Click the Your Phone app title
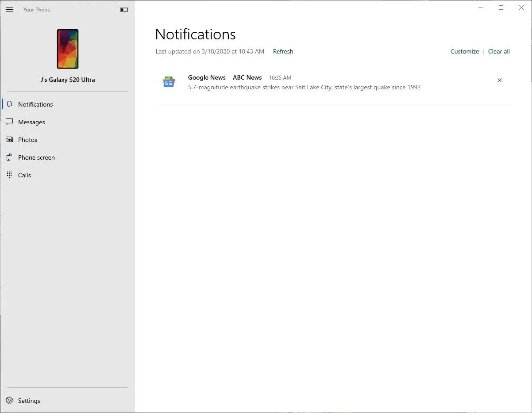This screenshot has height=413, width=532. [x=37, y=10]
